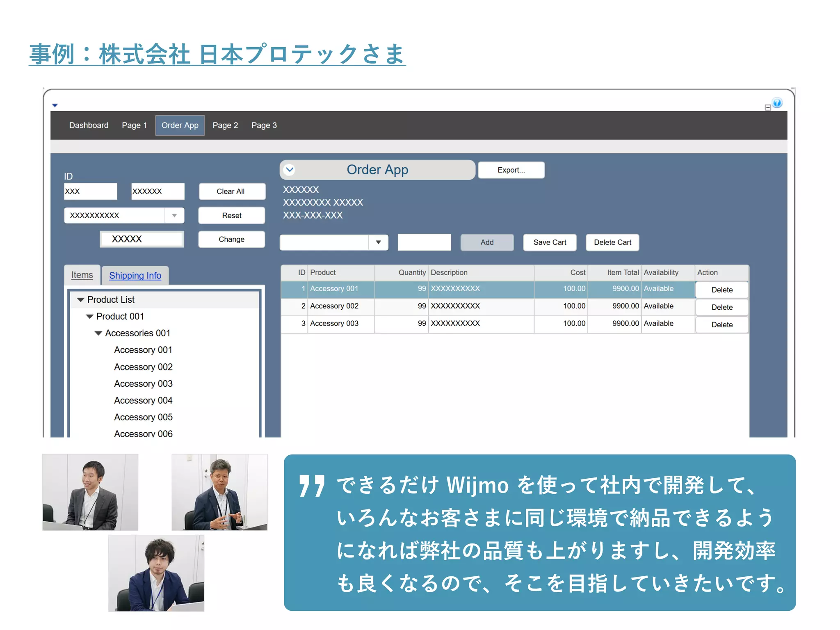Sort by the Item Total column header
Viewport: 840px width, 630px height.
[614, 272]
